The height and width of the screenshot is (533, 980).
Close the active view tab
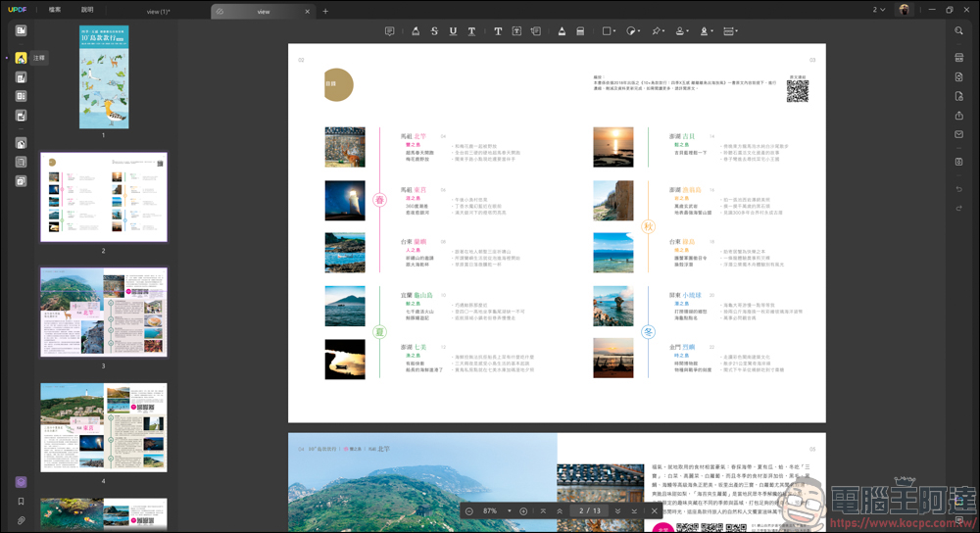click(x=308, y=11)
